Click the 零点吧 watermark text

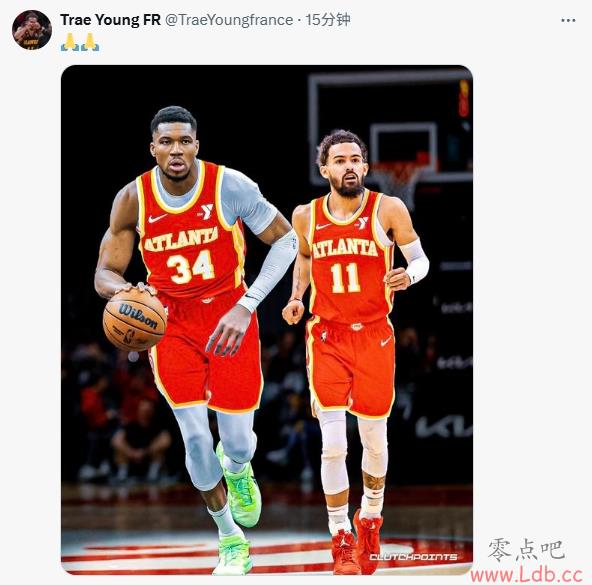[x=526, y=549]
